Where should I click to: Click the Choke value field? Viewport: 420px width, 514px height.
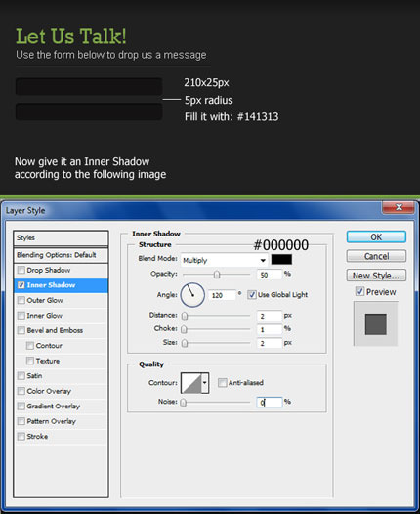pyautogui.click(x=270, y=329)
